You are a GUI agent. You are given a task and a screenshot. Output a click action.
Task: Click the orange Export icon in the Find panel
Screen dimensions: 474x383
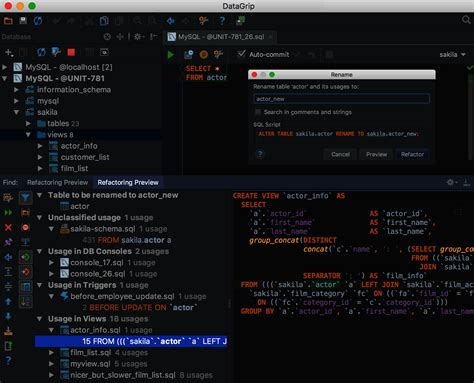pyautogui.click(x=8, y=331)
